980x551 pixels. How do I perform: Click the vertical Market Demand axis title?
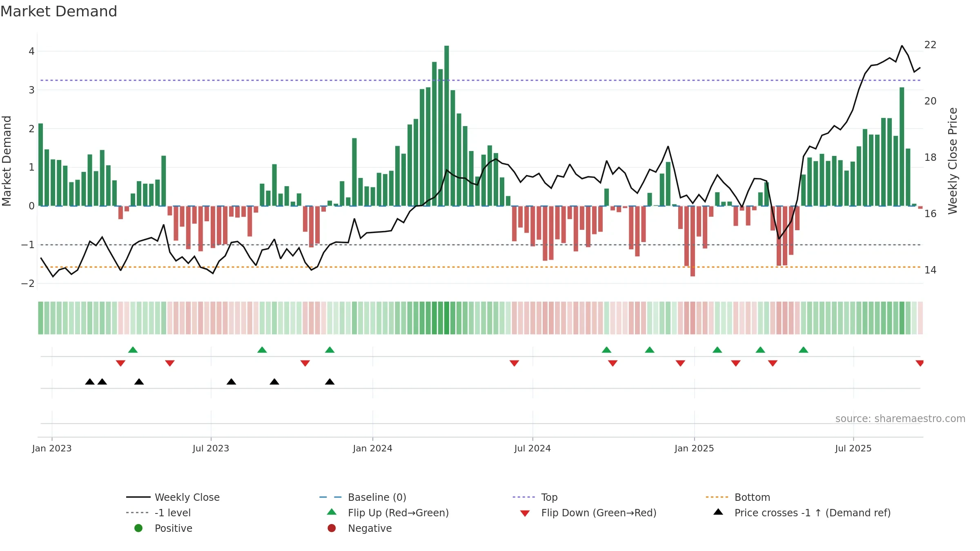[7, 161]
